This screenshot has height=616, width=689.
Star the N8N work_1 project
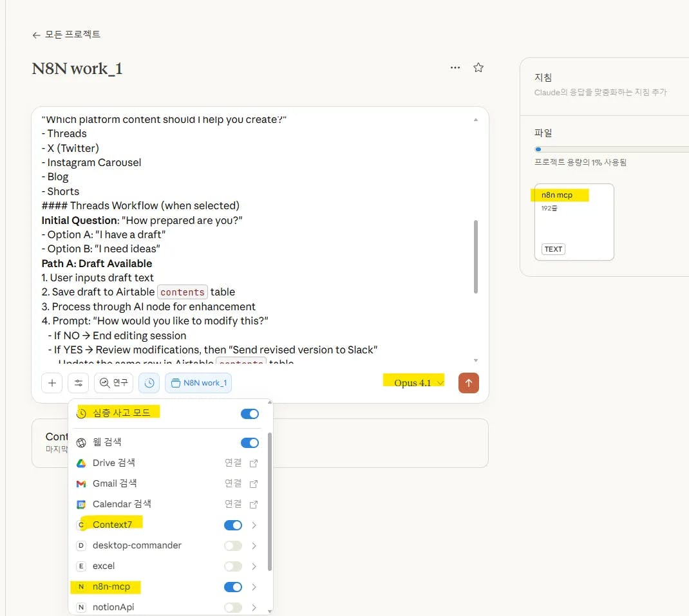point(478,68)
